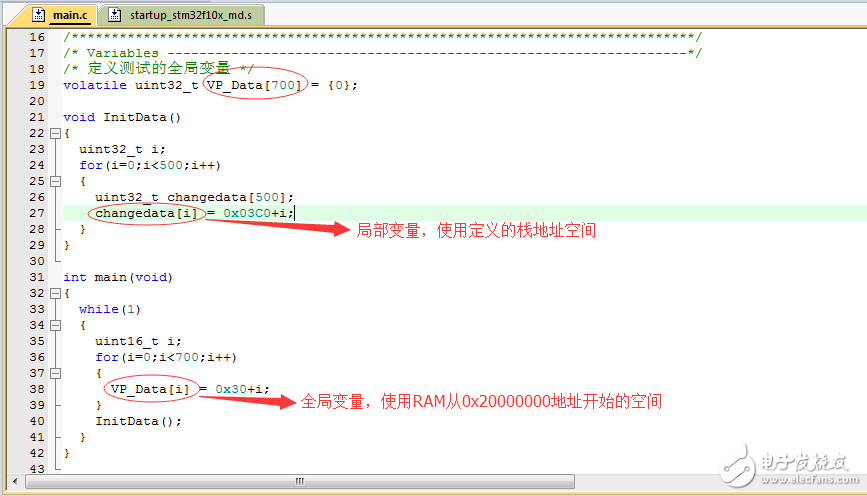Collapse the while block fold at line 34
This screenshot has width=867, height=496.
point(55,326)
